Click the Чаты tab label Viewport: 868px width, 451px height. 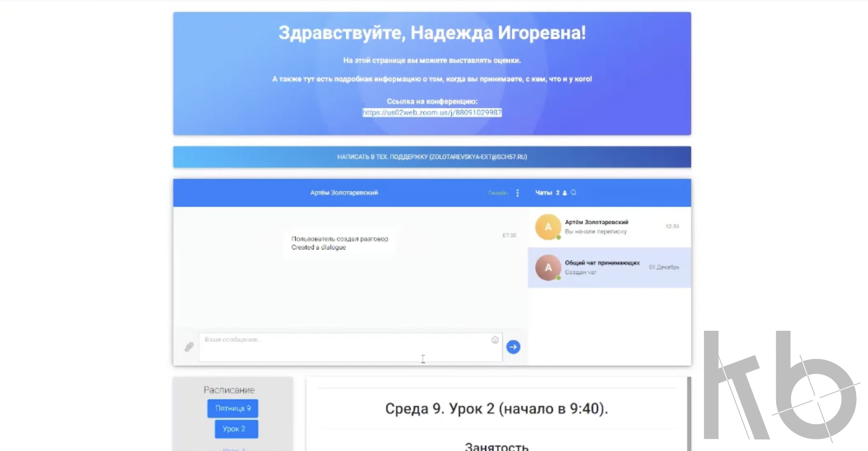click(543, 193)
